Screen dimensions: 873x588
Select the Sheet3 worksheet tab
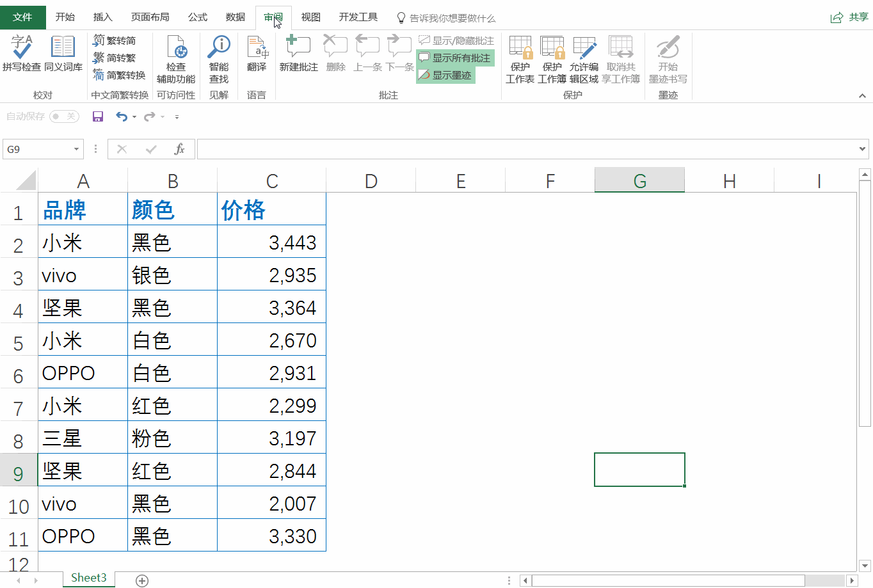coord(89,578)
